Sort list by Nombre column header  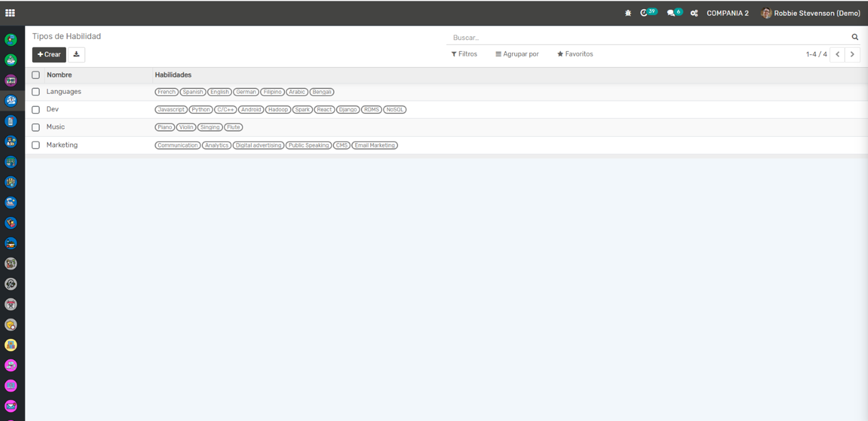pyautogui.click(x=59, y=75)
